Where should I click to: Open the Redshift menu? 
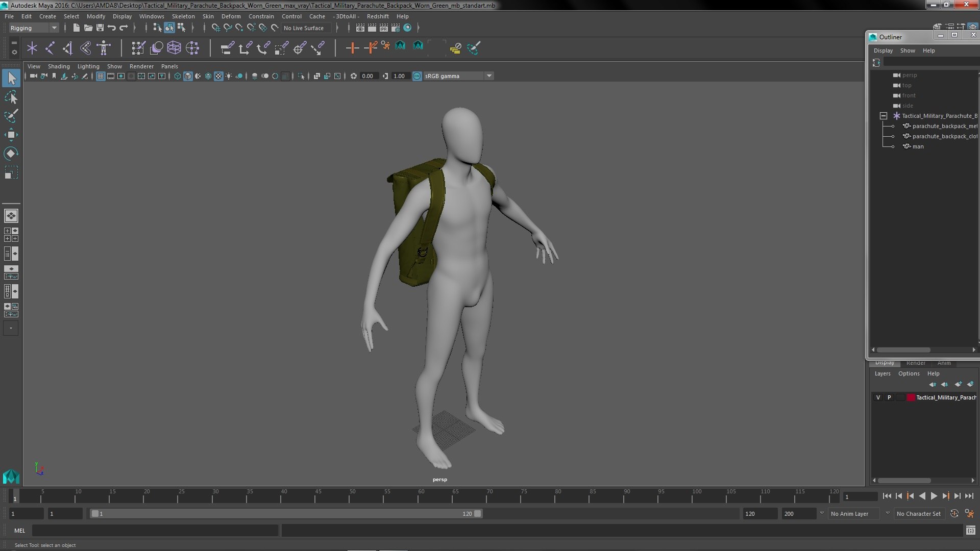[377, 16]
